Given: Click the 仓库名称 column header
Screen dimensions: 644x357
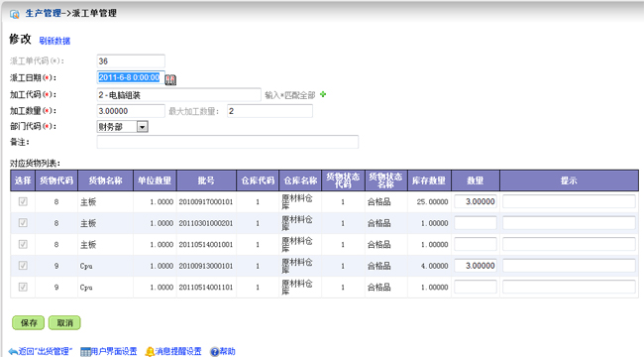Looking at the screenshot, I should [x=300, y=180].
